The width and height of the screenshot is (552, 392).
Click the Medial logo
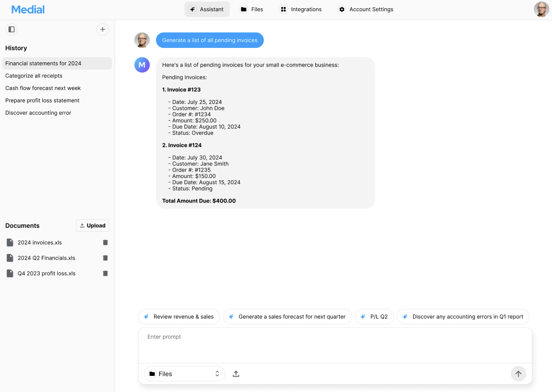click(28, 9)
